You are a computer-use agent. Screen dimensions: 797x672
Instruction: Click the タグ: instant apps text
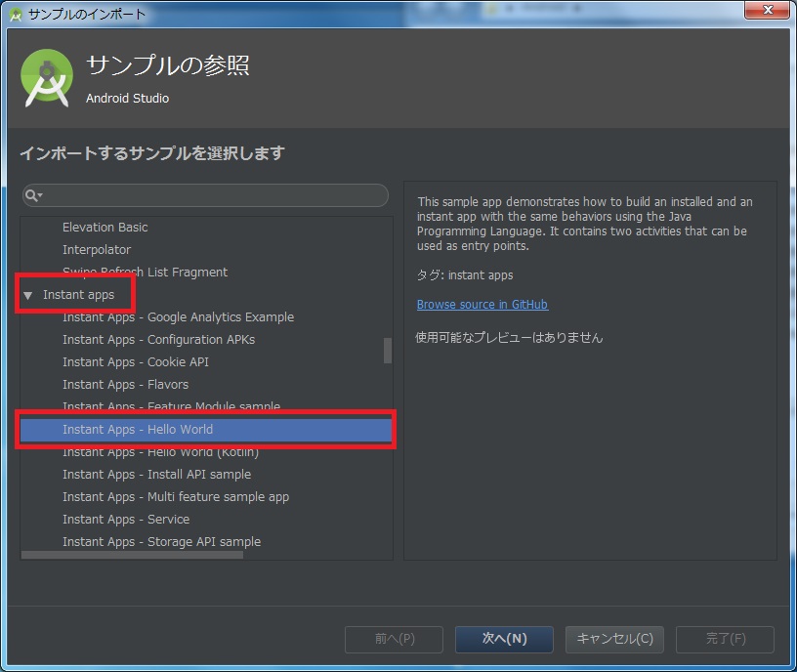[465, 275]
